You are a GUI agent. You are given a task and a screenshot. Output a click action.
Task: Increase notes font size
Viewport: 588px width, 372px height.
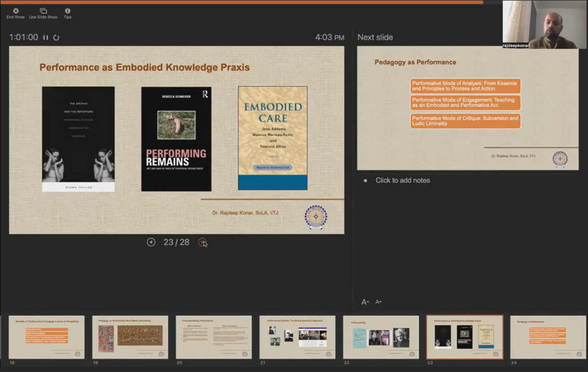(365, 302)
